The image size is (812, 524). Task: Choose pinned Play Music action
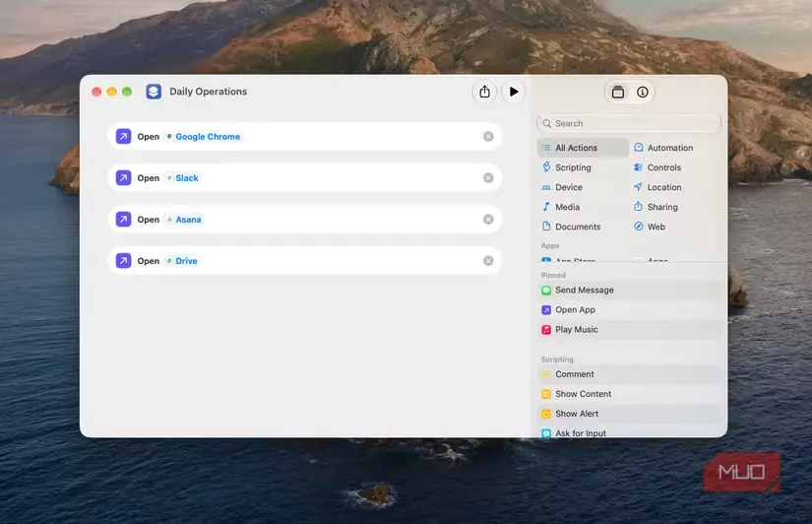(629, 330)
